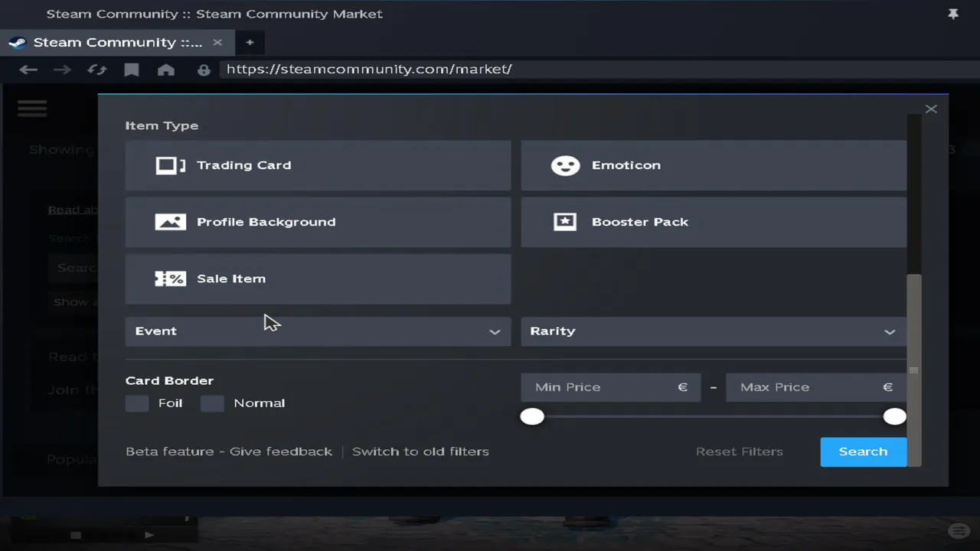This screenshot has width=980, height=551.
Task: Open the Event dropdown
Action: (318, 331)
